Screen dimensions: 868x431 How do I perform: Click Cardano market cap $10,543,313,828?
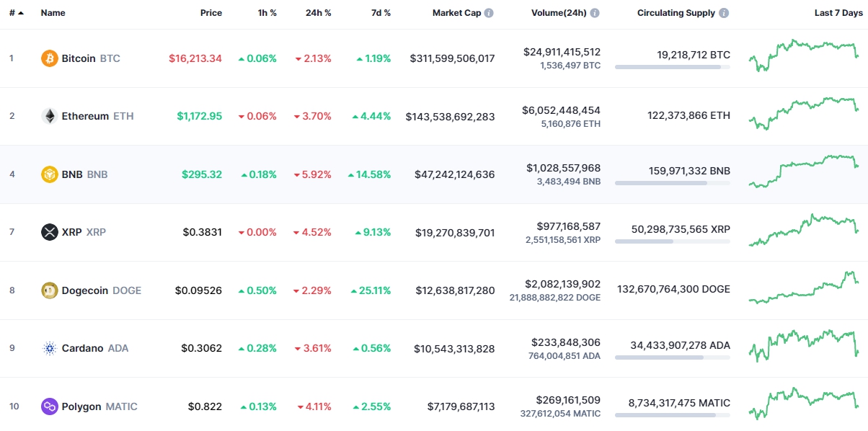454,348
